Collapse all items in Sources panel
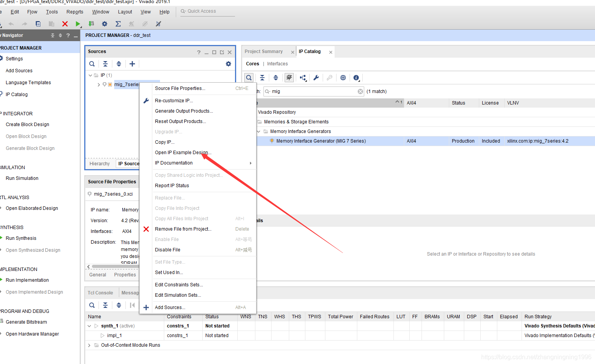 coord(105,64)
